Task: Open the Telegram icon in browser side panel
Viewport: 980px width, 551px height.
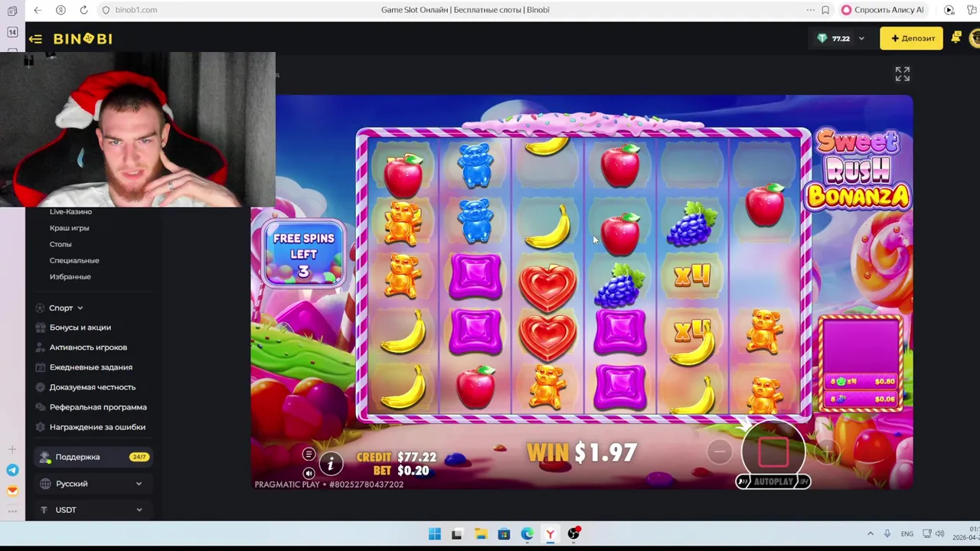Action: pyautogui.click(x=12, y=471)
